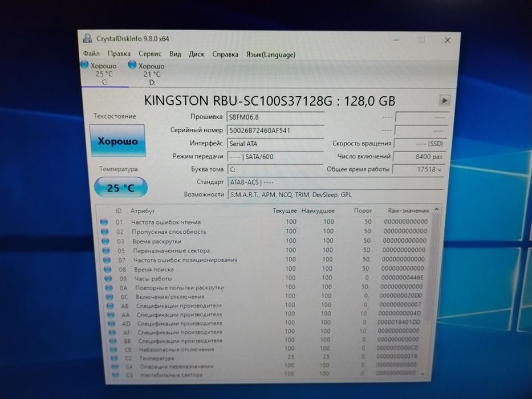Click the Текущее column header
The width and height of the screenshot is (532, 399).
(285, 211)
